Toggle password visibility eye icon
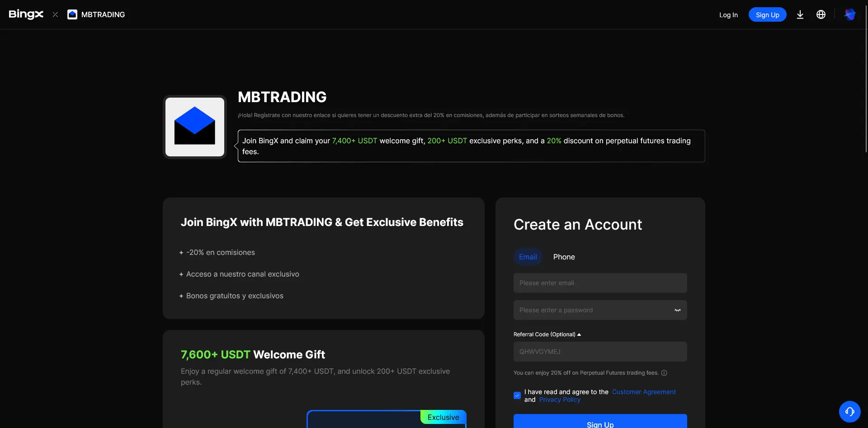This screenshot has width=868, height=428. point(677,310)
